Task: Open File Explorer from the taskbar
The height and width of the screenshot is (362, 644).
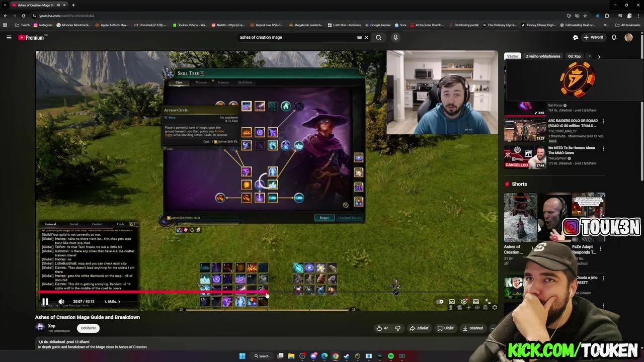Action: (x=291, y=356)
